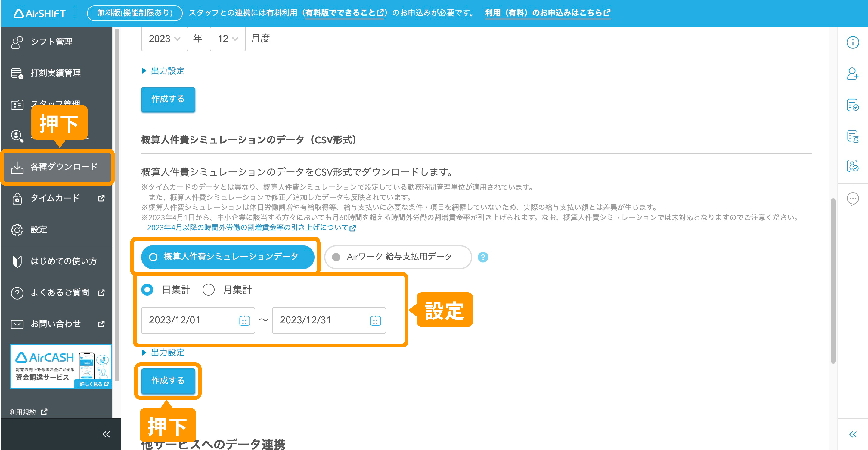Open 利用（有料）のお申込みはこちら link
The height and width of the screenshot is (450, 868).
548,13
